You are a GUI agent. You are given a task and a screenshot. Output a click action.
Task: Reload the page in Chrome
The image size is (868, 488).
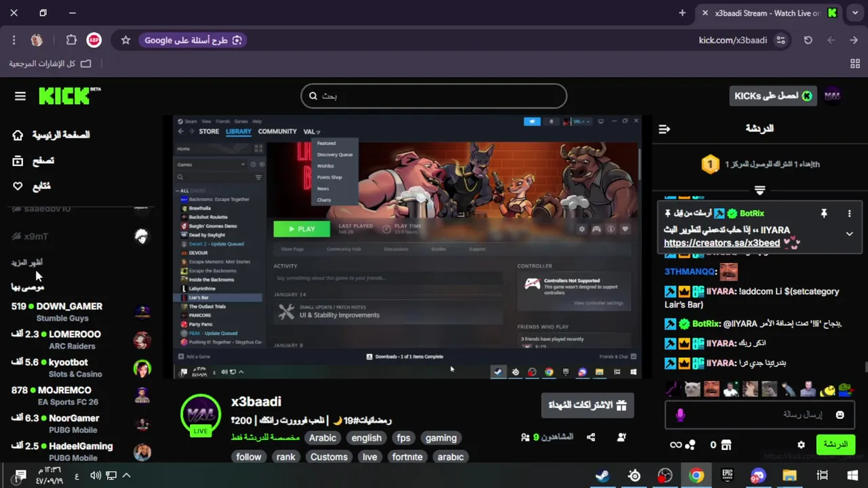[808, 40]
